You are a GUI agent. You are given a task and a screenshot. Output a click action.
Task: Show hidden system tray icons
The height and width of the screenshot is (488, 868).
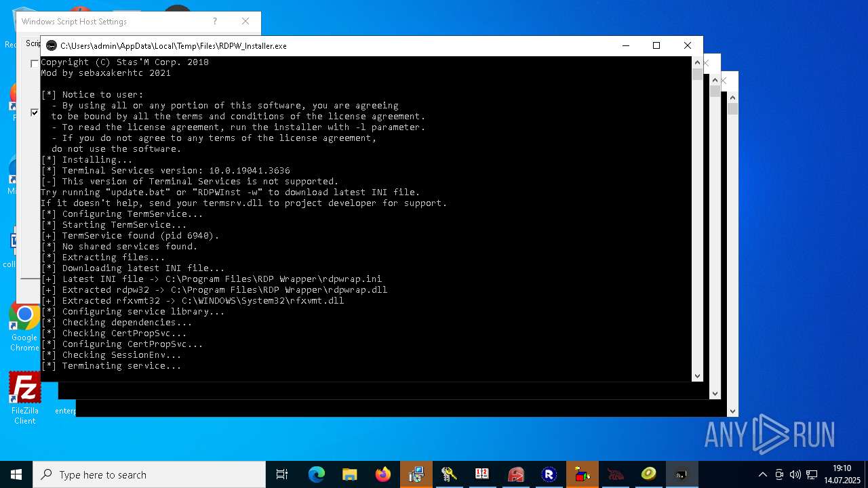coord(763,474)
